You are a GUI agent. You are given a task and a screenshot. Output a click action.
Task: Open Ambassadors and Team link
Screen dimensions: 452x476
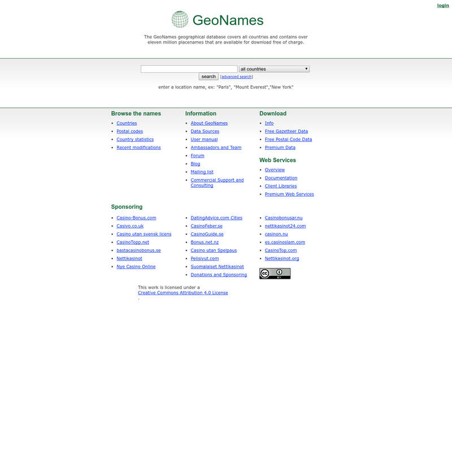pos(216,148)
